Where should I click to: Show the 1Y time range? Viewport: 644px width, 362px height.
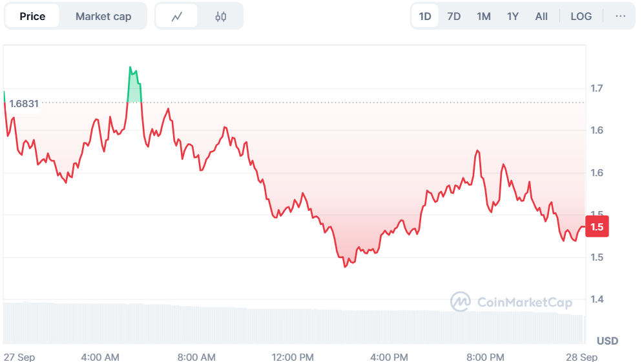[x=512, y=16]
